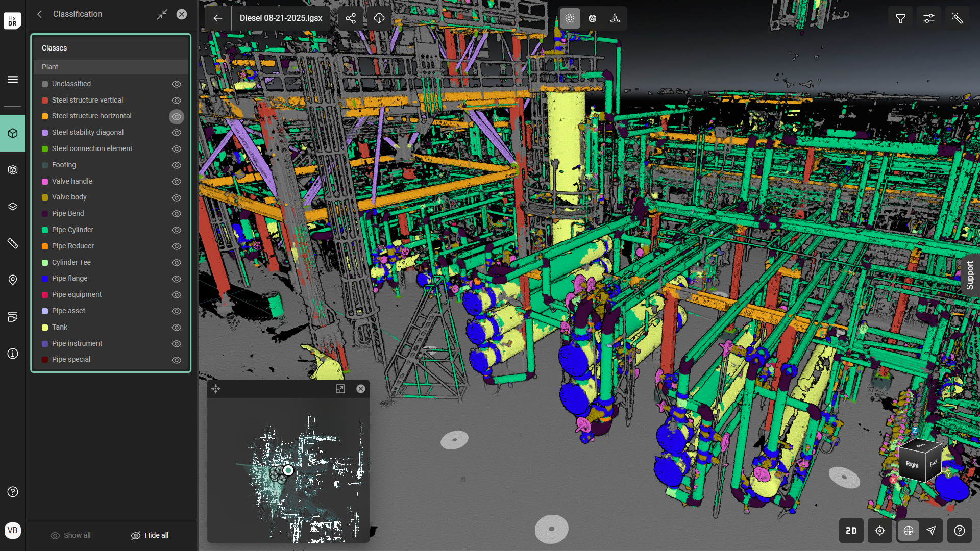
Task: Click the Pipe flange blue color swatch
Action: (45, 279)
